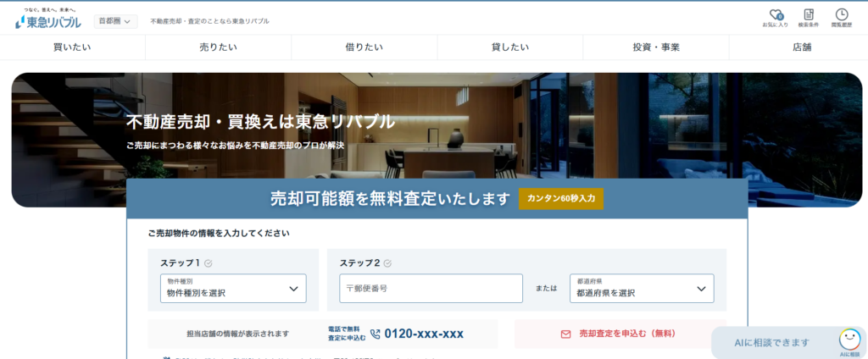Open the 売りたい menu

coord(218,47)
